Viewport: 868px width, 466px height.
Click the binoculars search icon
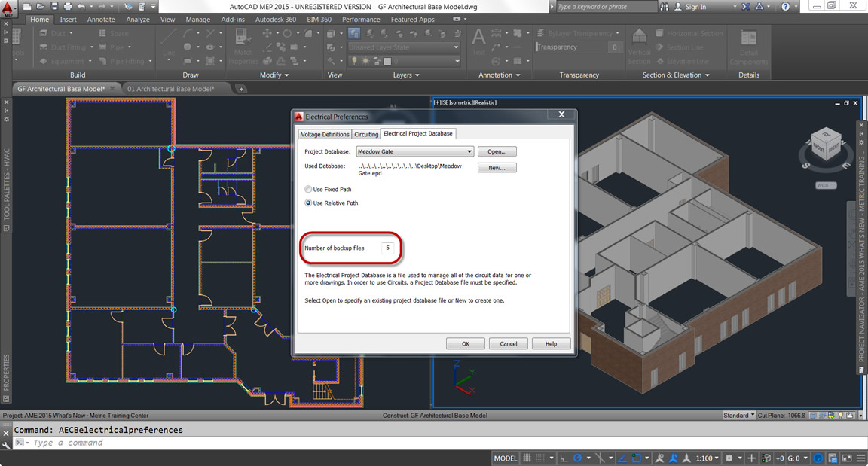click(x=665, y=7)
